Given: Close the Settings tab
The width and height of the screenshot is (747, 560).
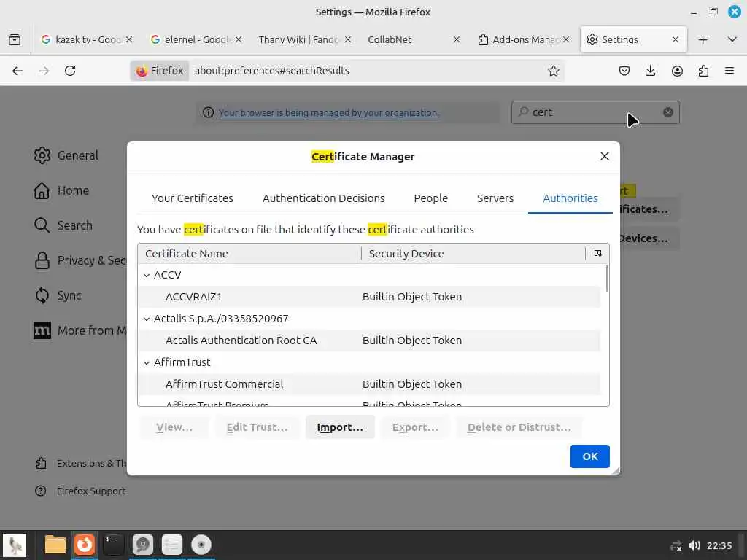Looking at the screenshot, I should tap(675, 39).
